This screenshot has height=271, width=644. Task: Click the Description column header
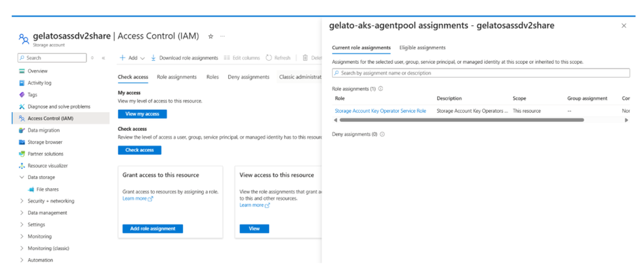[449, 99]
